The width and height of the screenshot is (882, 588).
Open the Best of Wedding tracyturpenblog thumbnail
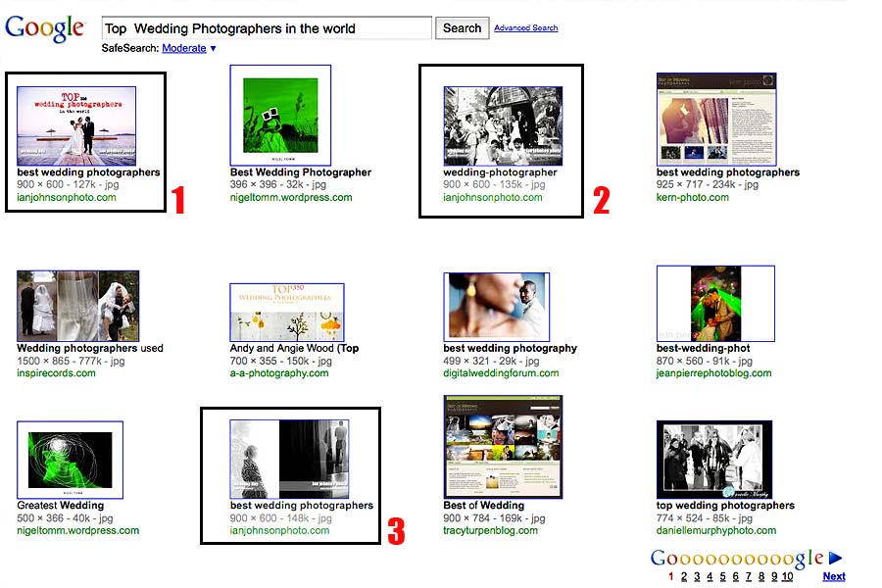[x=503, y=447]
